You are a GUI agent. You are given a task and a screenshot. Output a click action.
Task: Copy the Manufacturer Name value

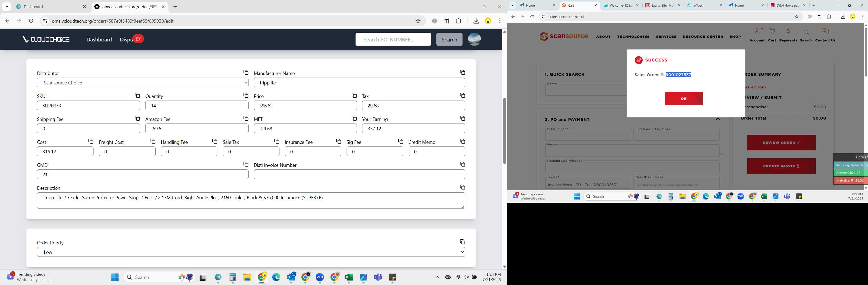[x=462, y=72]
